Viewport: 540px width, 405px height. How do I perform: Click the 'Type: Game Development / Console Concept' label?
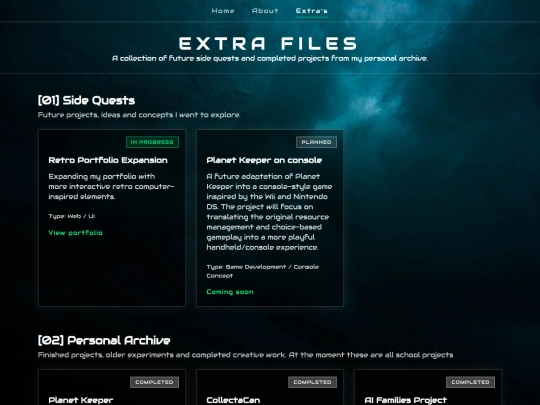(262, 271)
